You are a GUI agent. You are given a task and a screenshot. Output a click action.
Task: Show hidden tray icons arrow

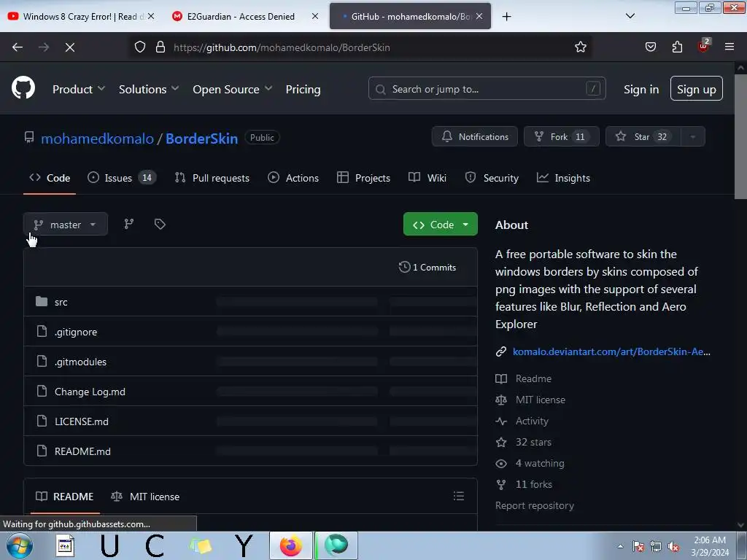pos(620,547)
